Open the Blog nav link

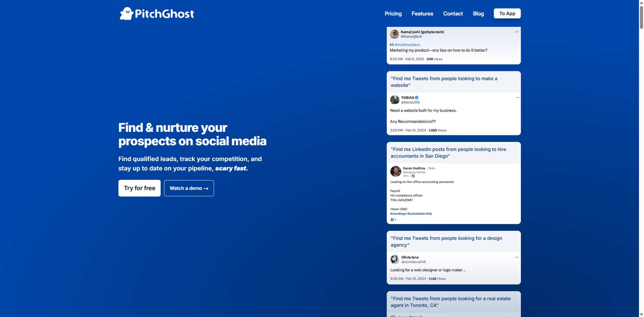(x=478, y=13)
